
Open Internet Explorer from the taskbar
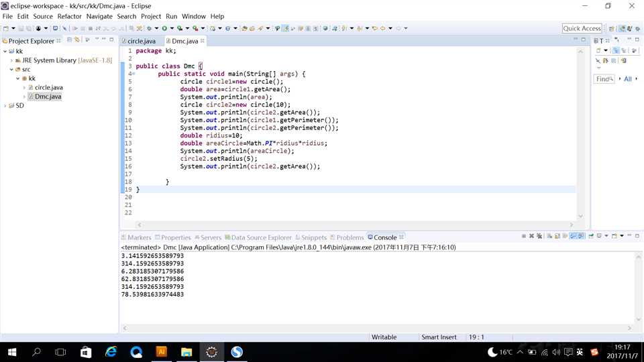[111, 352]
